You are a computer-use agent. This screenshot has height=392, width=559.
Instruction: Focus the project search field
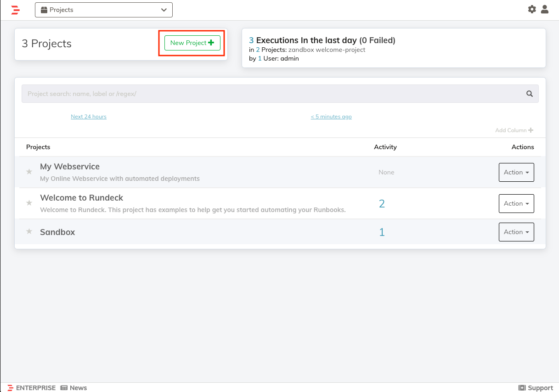[x=280, y=94]
